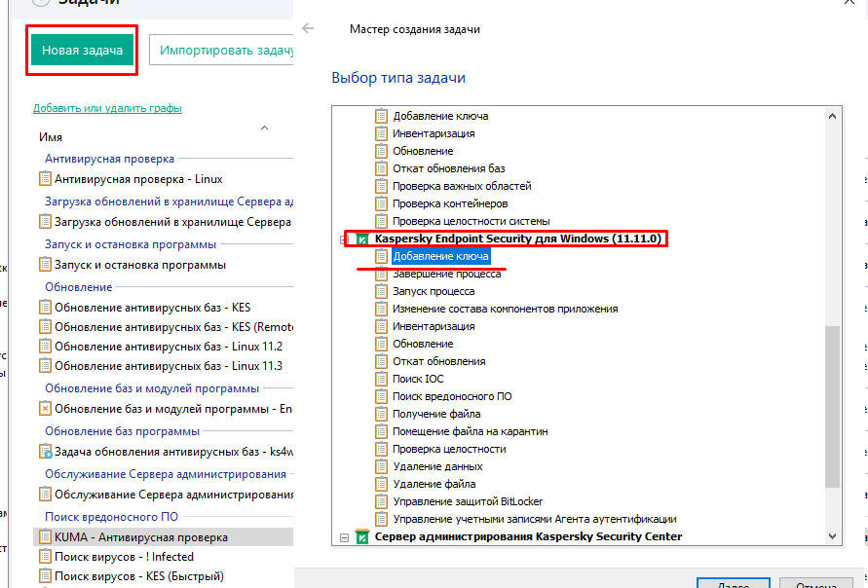Click icon of Обслуживание Сервера администрирования task
Screen dimensions: 868x588
(x=45, y=494)
